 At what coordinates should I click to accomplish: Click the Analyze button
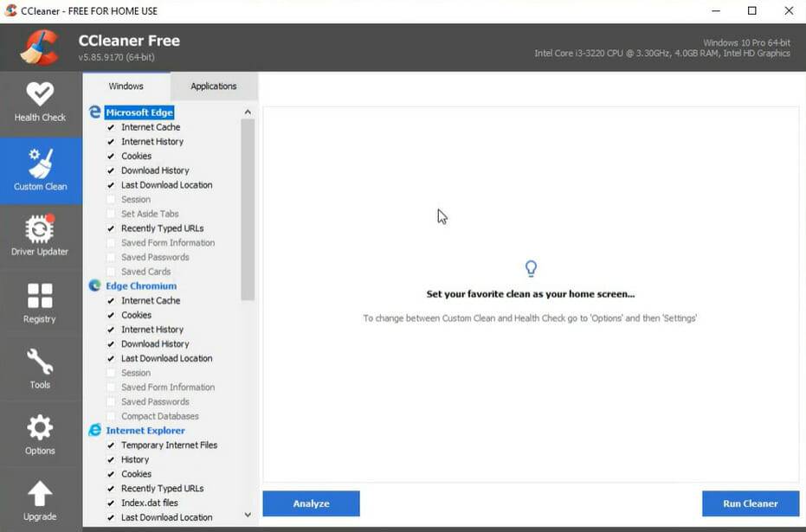311,503
